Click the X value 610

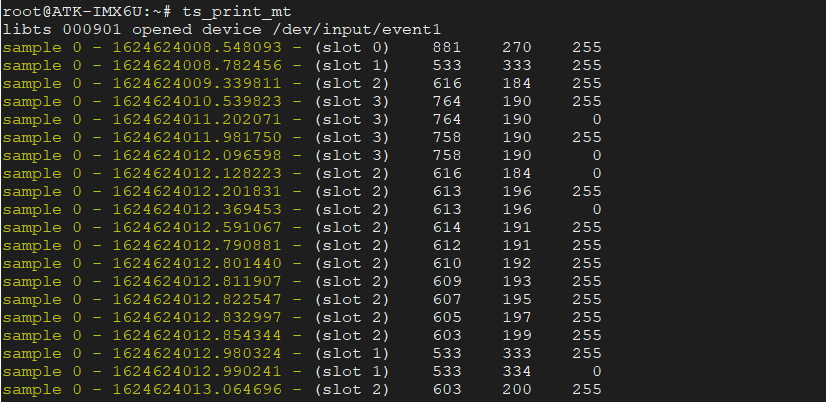pyautogui.click(x=446, y=263)
